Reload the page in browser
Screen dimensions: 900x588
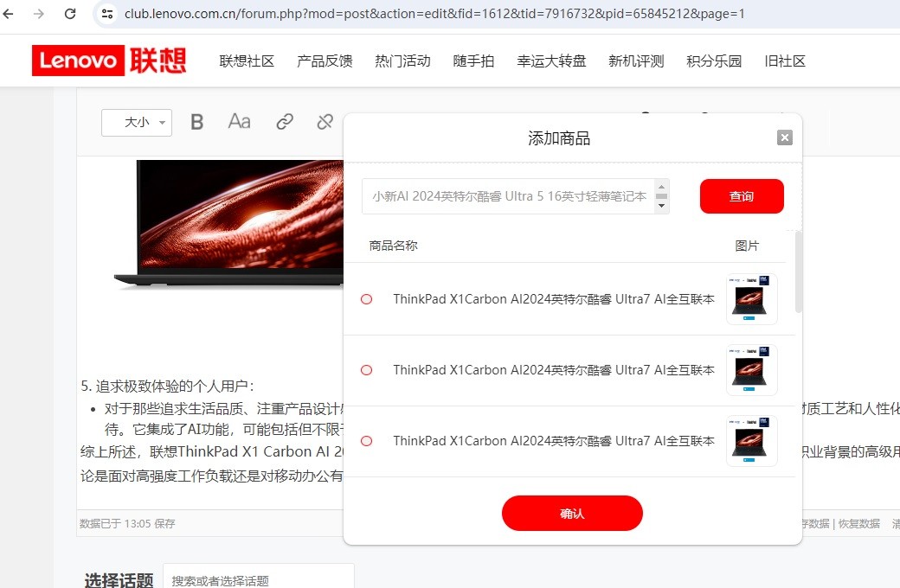click(x=70, y=14)
